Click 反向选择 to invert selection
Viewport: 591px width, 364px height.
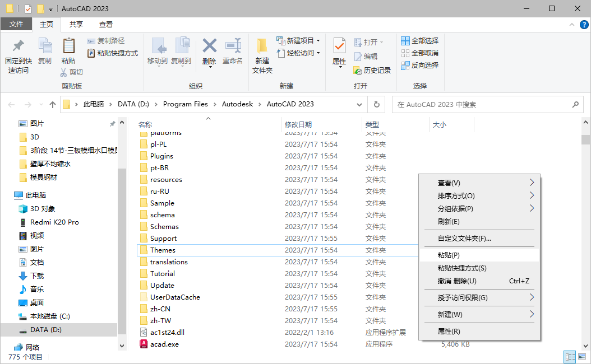coord(419,65)
